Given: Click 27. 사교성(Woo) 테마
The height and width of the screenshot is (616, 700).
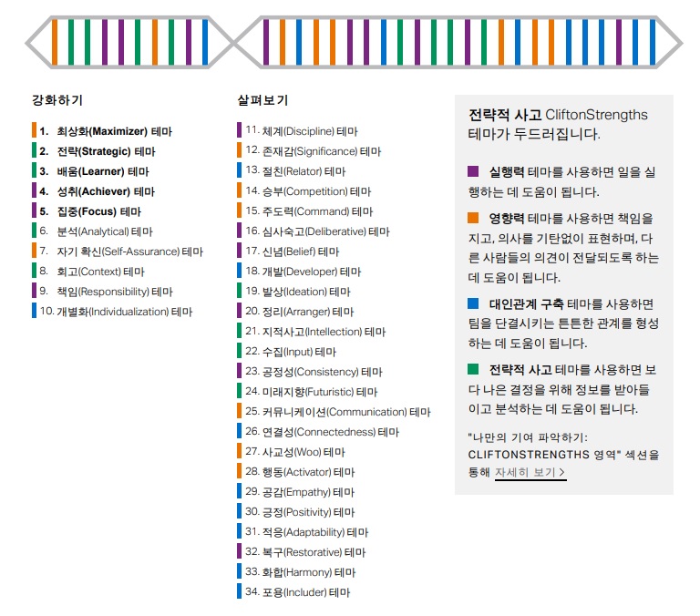Looking at the screenshot, I should (x=292, y=452).
